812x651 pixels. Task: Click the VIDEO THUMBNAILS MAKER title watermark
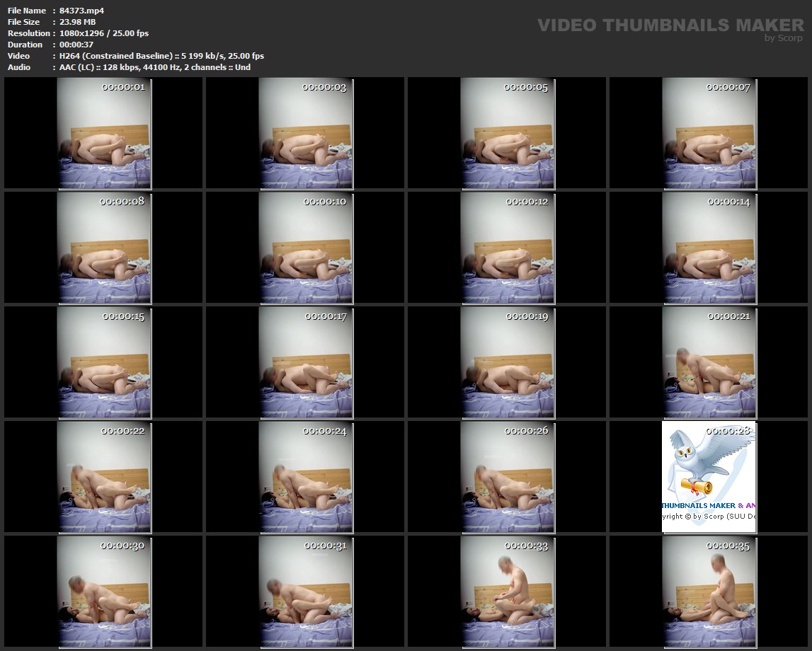pyautogui.click(x=670, y=25)
